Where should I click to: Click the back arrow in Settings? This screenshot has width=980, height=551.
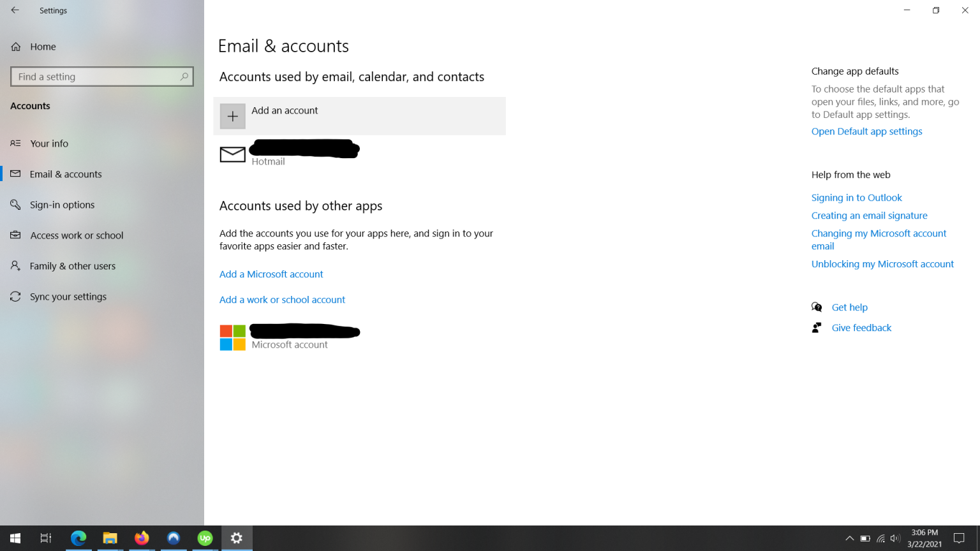[x=14, y=10]
